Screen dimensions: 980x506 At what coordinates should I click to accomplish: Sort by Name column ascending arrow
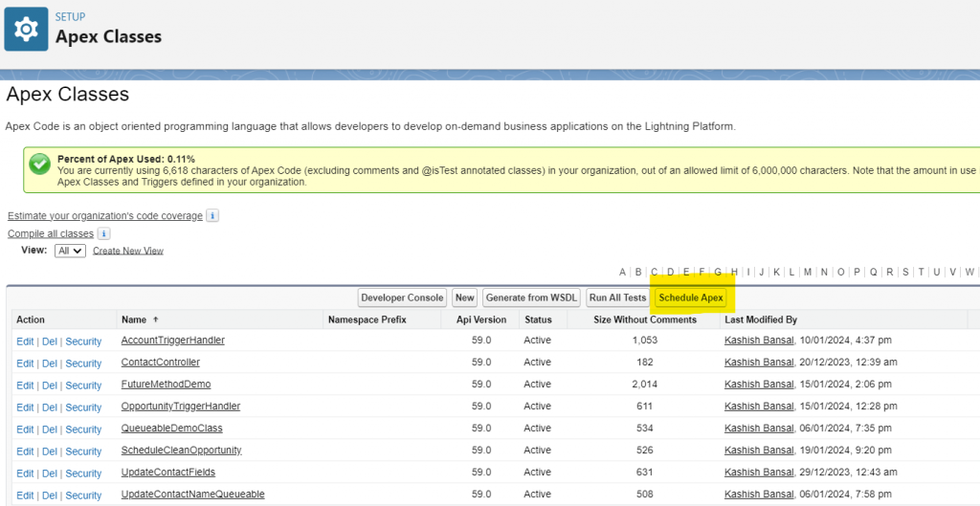click(x=156, y=319)
